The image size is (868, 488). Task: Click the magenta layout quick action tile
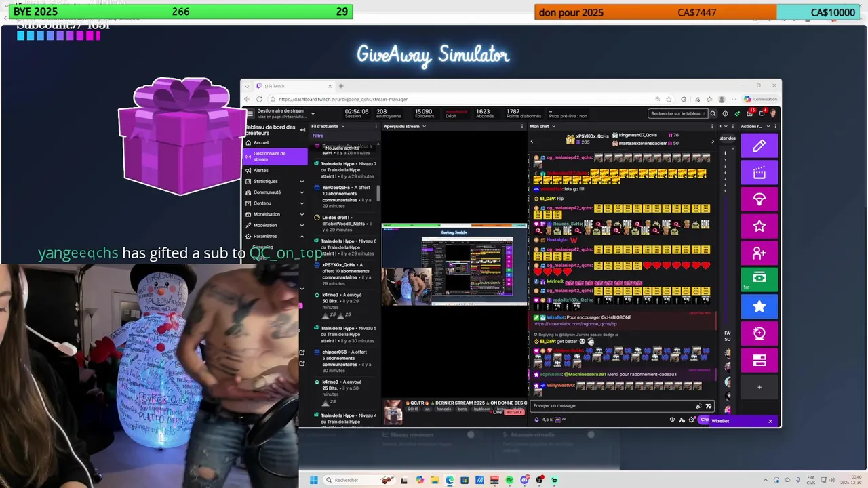pyautogui.click(x=759, y=360)
